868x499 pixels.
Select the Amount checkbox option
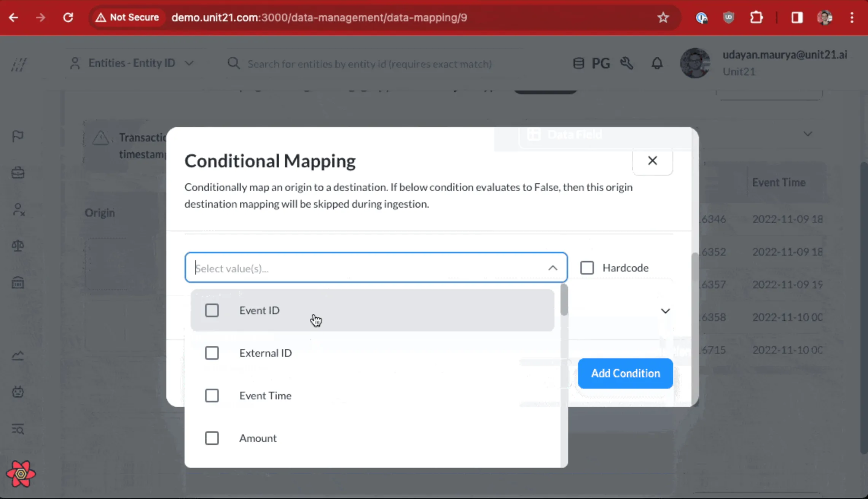pyautogui.click(x=212, y=438)
